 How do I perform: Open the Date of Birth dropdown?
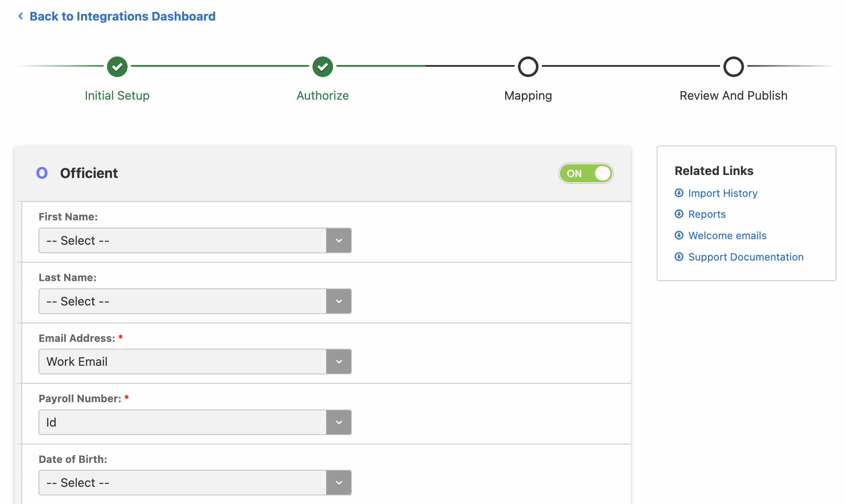(195, 483)
